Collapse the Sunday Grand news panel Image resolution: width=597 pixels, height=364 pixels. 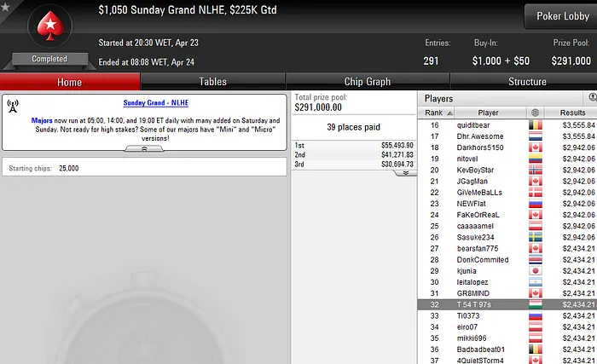pos(144,149)
